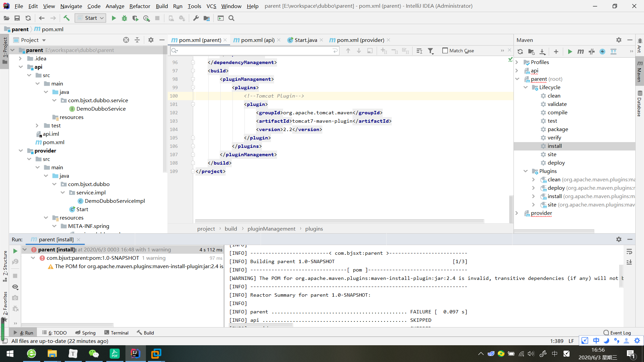Click Search Everywhere magnifier icon

231,18
